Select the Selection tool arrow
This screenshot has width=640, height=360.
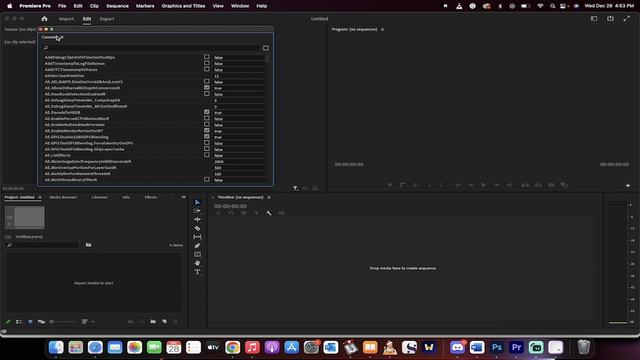[198, 202]
